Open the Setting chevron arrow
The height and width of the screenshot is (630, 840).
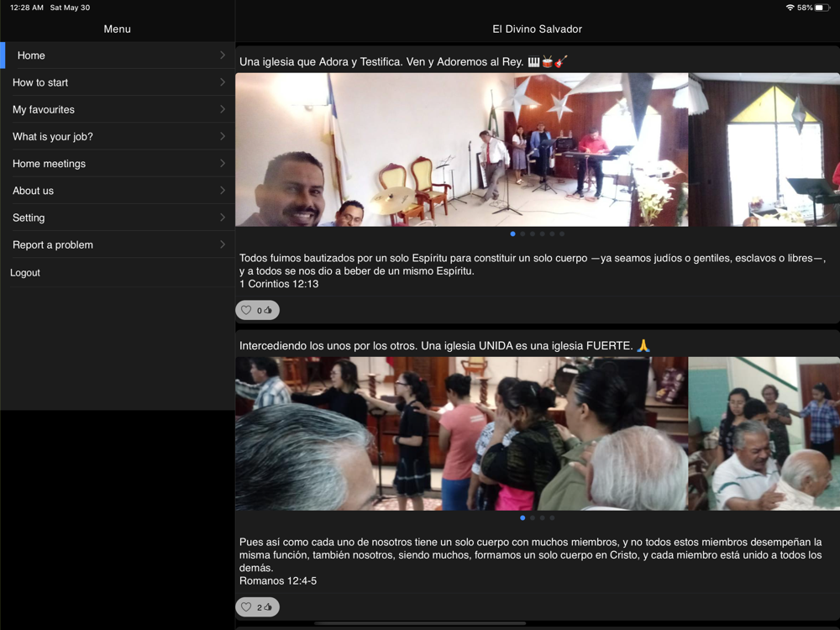(223, 218)
